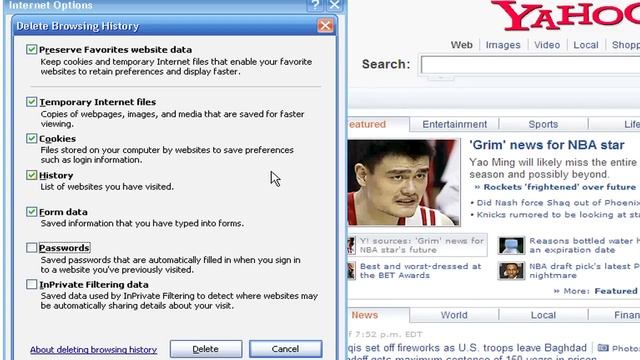
Task: Uncheck the Form data checkbox
Action: pos(31,211)
